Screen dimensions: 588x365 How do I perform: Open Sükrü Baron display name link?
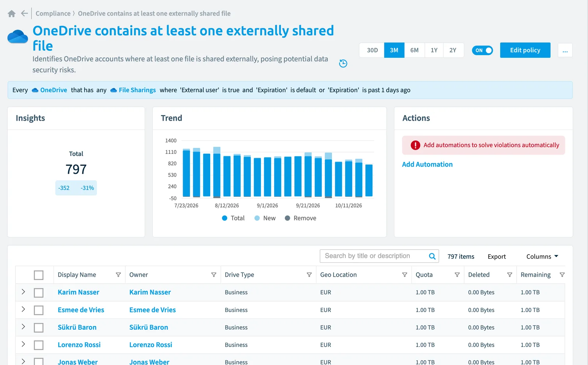coord(77,327)
